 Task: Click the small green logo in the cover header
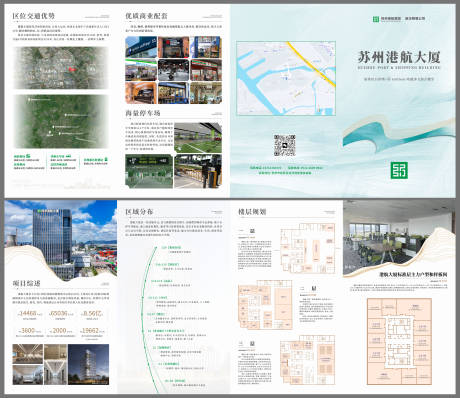point(376,19)
